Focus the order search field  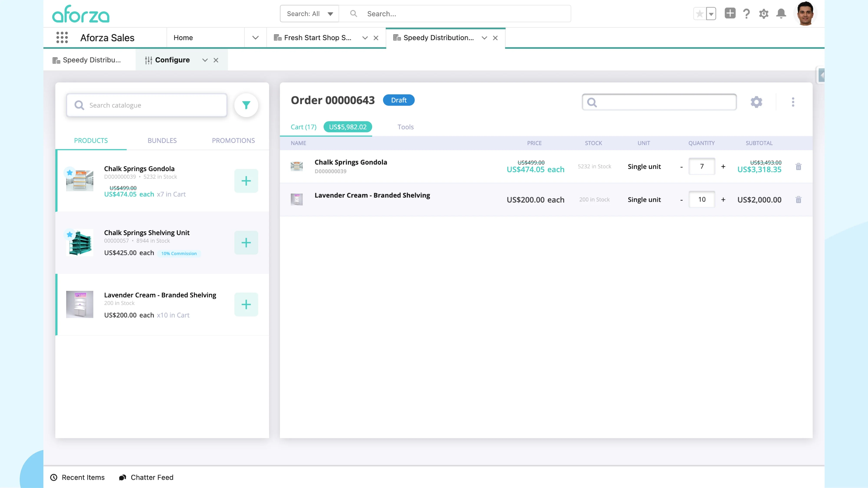[x=659, y=102]
